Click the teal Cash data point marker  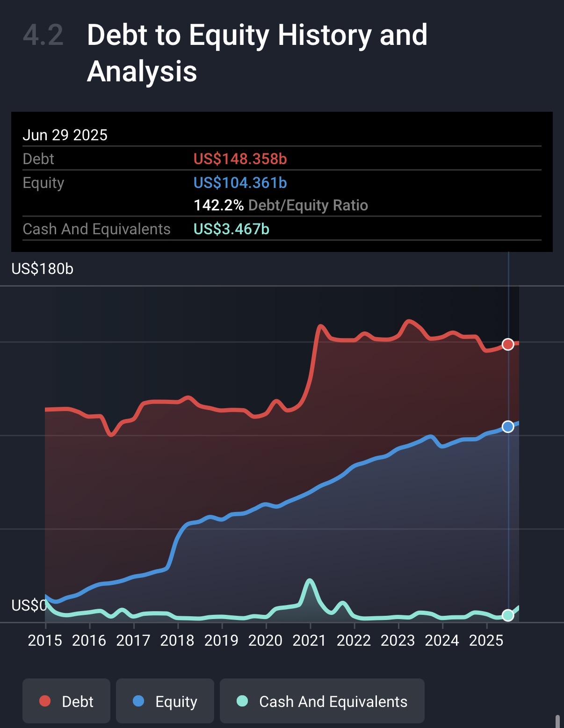(x=508, y=615)
